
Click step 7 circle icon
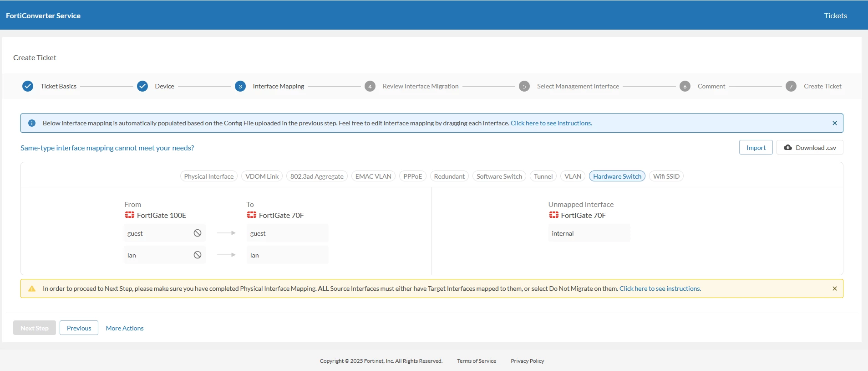coord(791,86)
